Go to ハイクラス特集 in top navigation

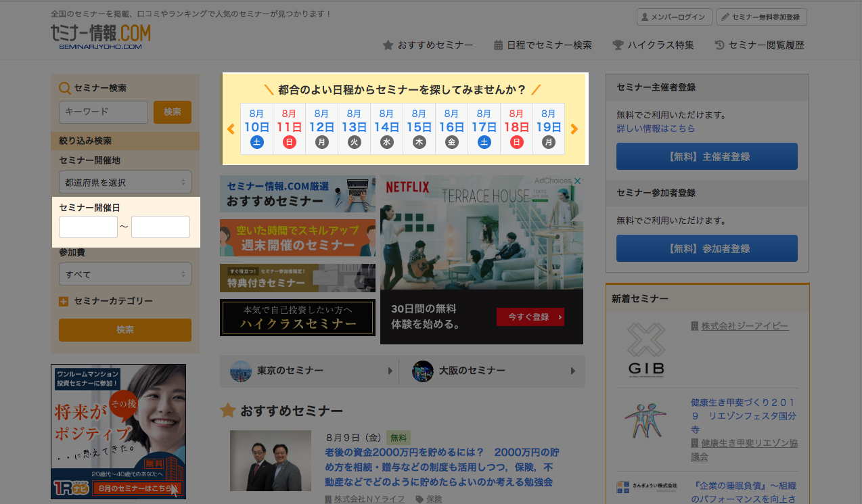[x=653, y=45]
